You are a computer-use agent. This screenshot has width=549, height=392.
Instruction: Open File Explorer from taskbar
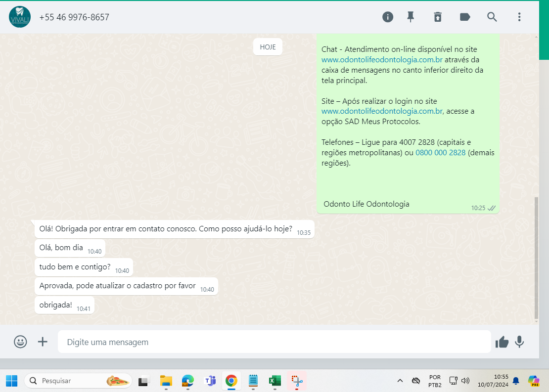(x=166, y=381)
